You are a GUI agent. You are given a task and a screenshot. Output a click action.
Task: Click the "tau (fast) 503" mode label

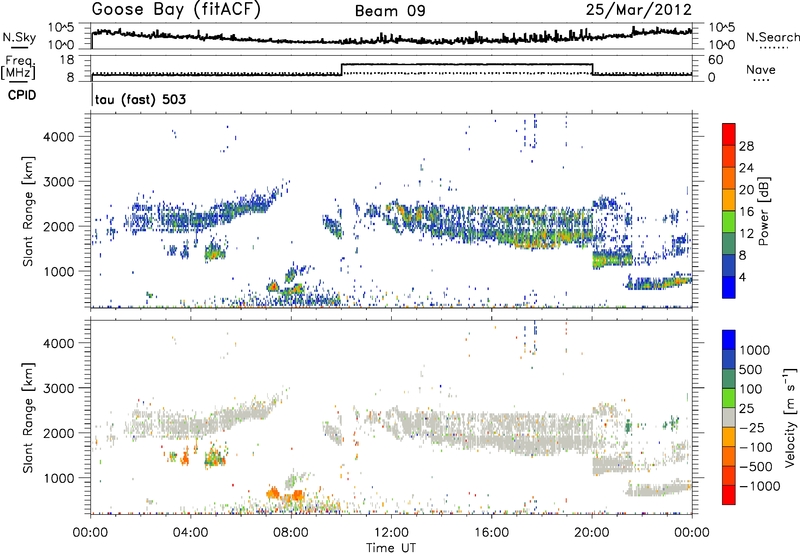(140, 99)
